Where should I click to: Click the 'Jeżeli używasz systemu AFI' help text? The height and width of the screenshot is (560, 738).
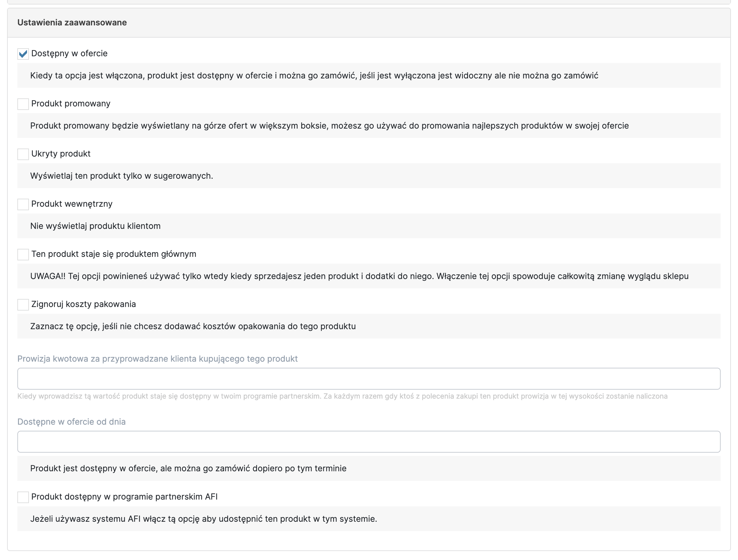pyautogui.click(x=203, y=519)
